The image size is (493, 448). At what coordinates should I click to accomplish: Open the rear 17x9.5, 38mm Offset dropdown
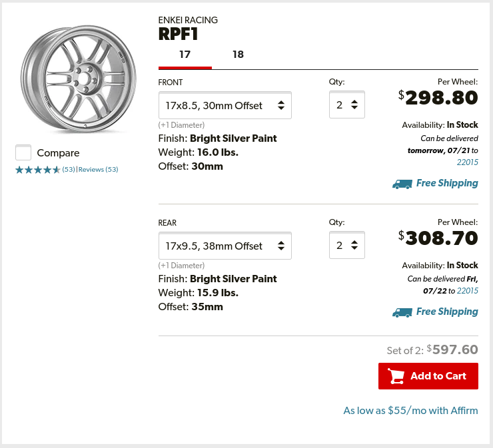tap(225, 246)
